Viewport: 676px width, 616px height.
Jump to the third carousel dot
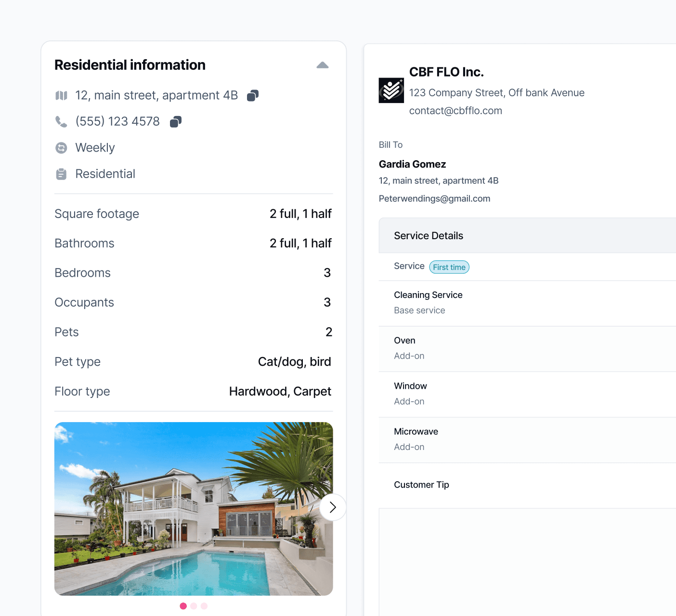(204, 606)
